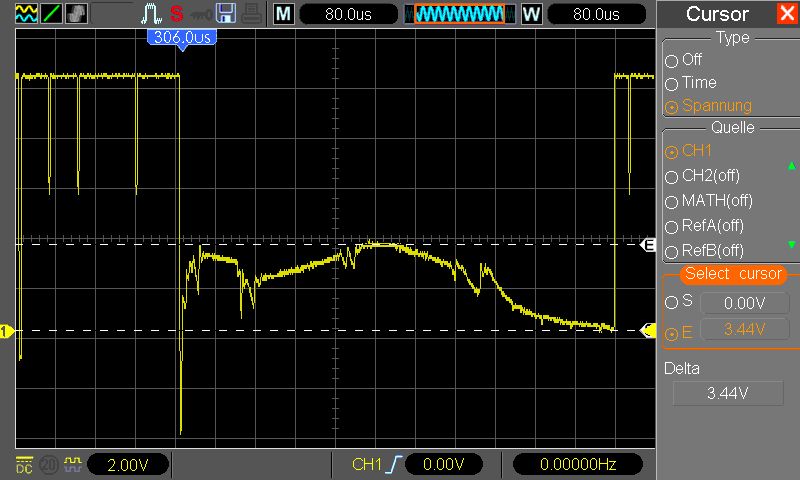This screenshot has height=480, width=800.
Task: Click the yellow probe square-wave icon
Action: [73, 464]
